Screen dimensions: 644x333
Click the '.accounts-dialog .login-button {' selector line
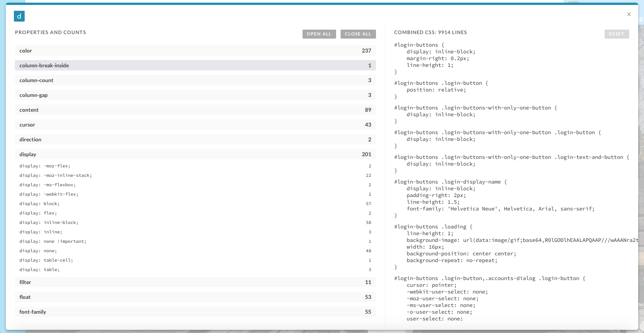(x=490, y=278)
